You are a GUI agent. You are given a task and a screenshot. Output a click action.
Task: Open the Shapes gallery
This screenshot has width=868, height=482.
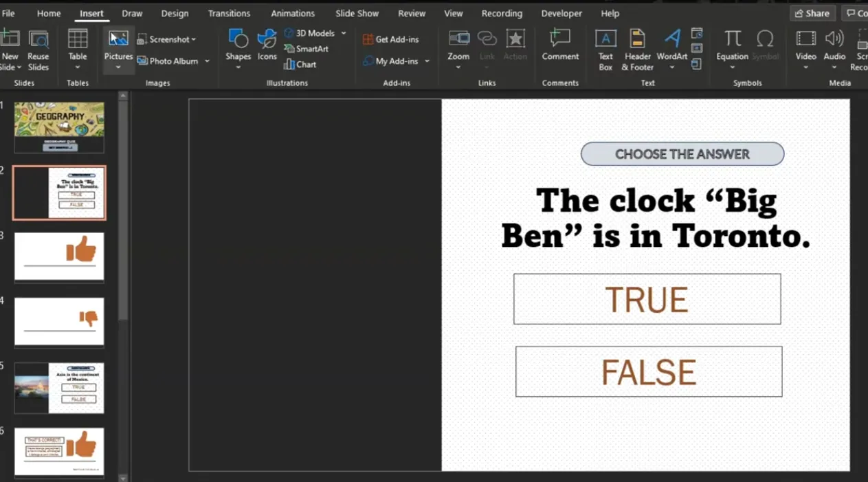pyautogui.click(x=238, y=47)
